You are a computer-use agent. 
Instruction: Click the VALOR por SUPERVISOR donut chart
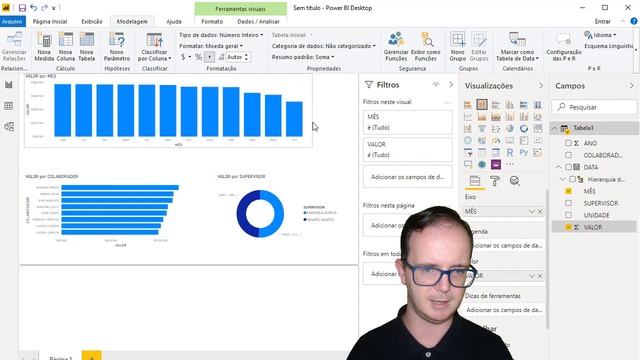click(x=260, y=213)
